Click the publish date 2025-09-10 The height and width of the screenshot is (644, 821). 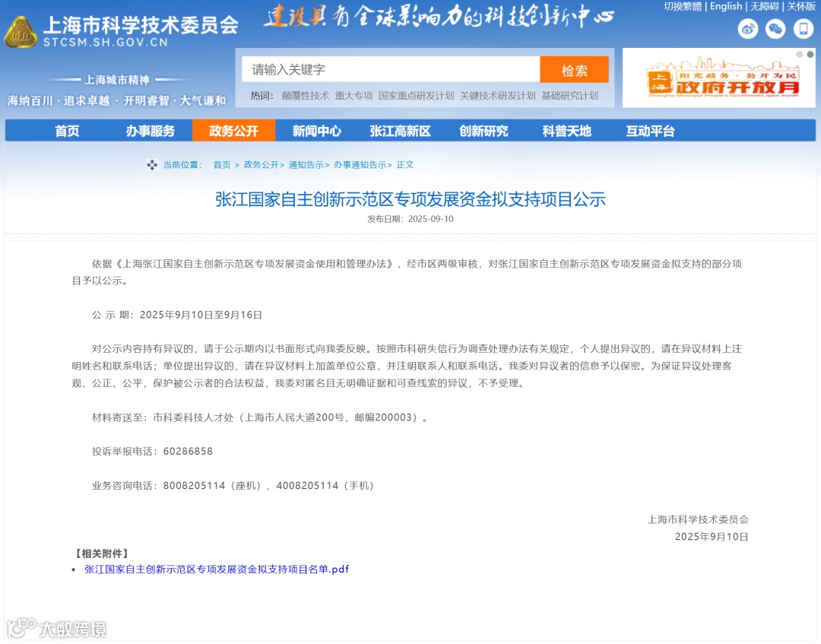(431, 220)
